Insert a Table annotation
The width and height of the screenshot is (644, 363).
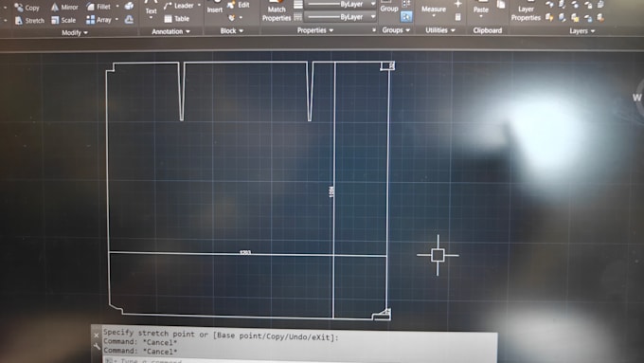(x=177, y=19)
